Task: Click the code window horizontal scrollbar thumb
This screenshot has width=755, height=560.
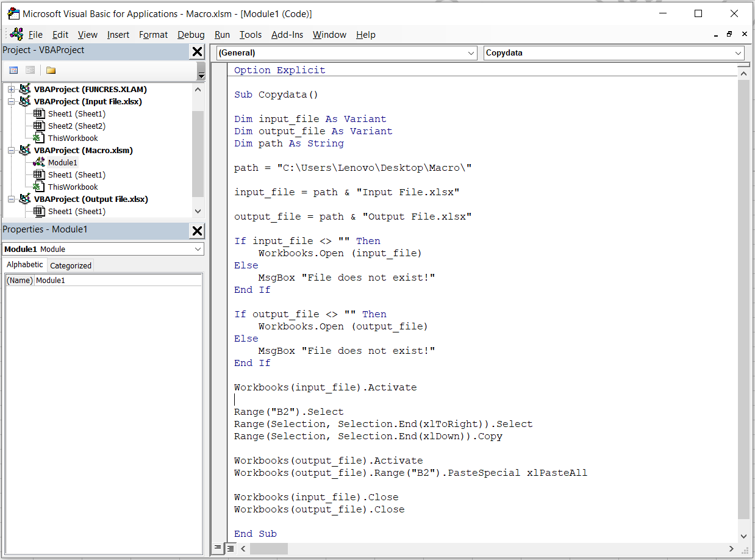Action: click(268, 548)
